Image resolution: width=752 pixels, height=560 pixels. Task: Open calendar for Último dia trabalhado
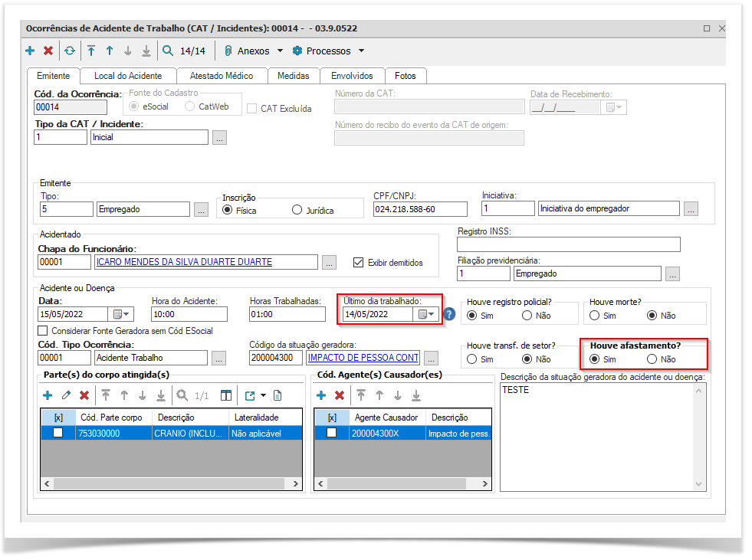point(426,315)
